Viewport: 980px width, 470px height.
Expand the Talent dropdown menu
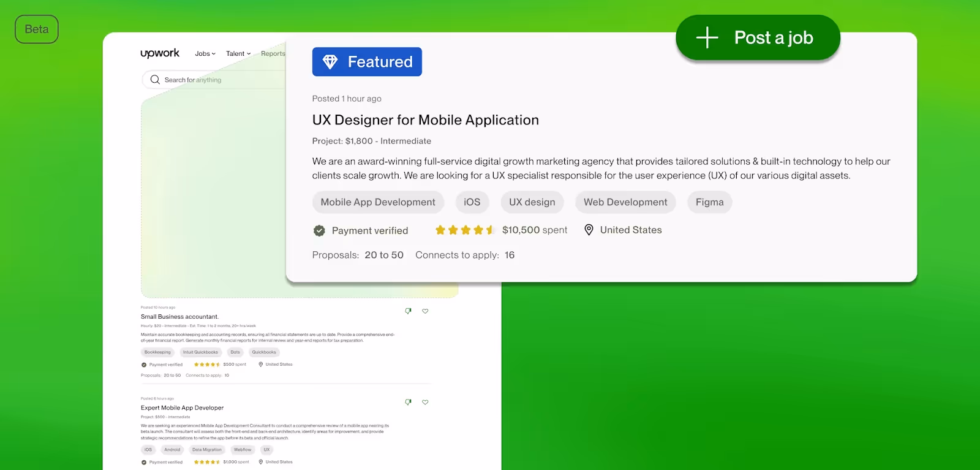point(238,54)
